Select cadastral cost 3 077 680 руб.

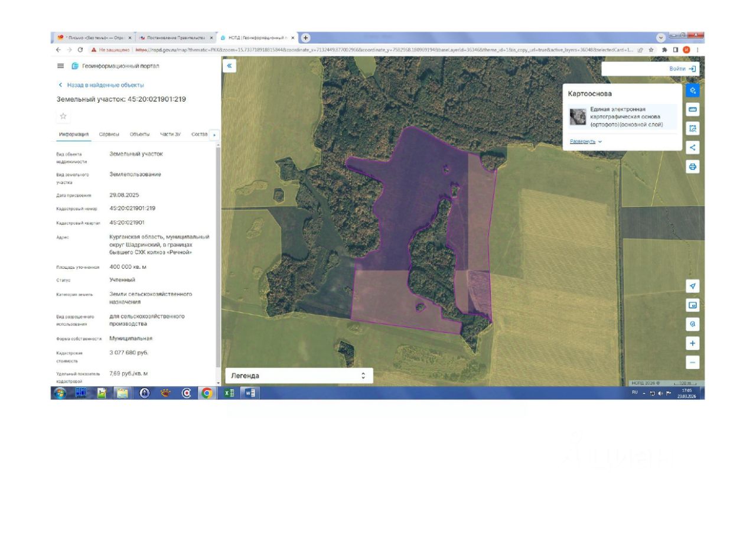click(129, 353)
